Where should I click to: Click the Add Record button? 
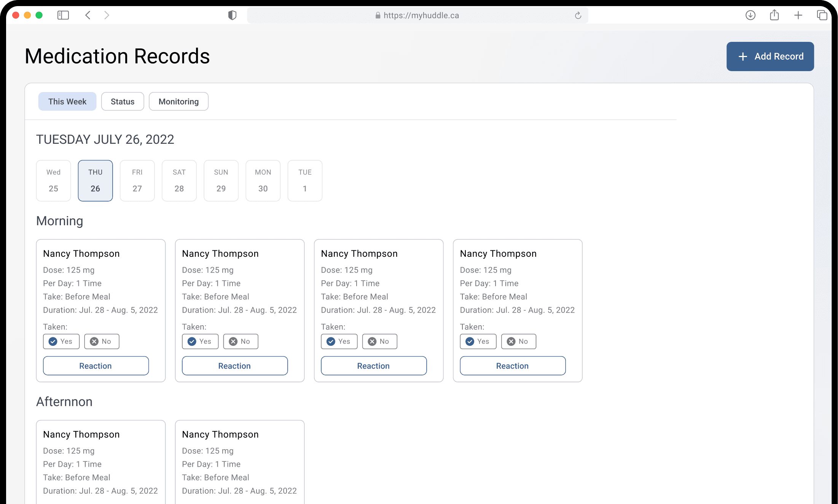coord(770,56)
